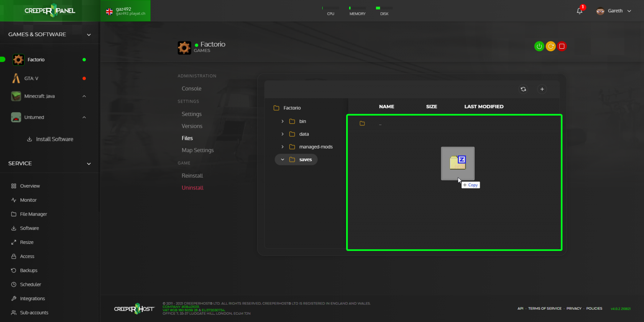Open Map Settings
Image resolution: width=644 pixels, height=322 pixels.
point(198,150)
